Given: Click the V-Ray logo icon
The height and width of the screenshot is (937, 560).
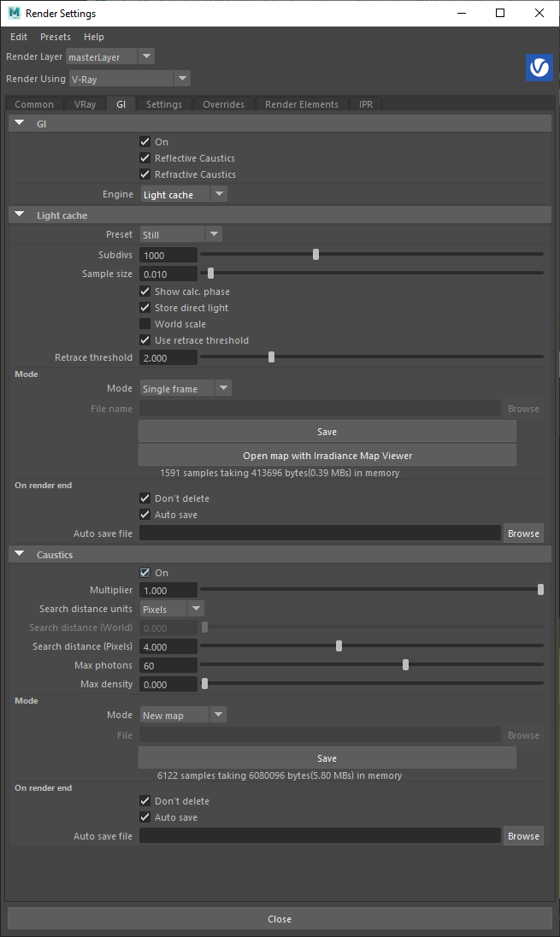Looking at the screenshot, I should coord(539,68).
